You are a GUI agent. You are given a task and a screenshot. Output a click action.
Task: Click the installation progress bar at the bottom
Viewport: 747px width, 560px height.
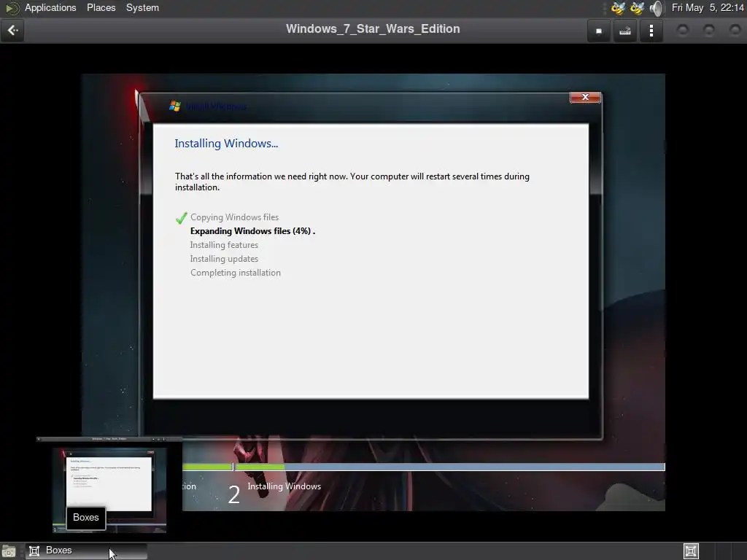(424, 467)
